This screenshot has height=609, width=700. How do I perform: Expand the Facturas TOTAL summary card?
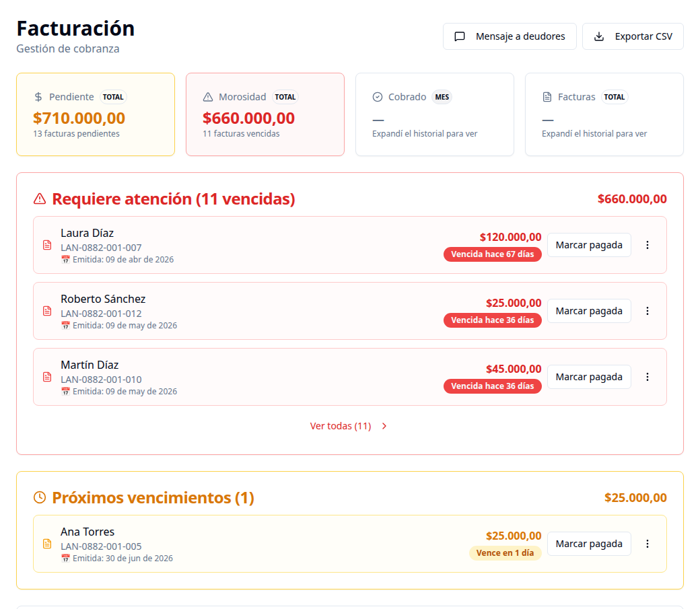tap(604, 115)
